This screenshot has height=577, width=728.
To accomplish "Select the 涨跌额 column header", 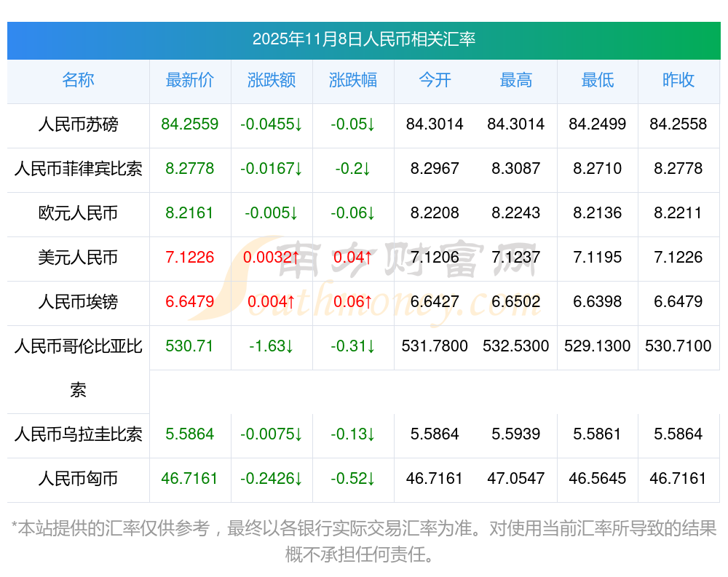I will 272,80.
